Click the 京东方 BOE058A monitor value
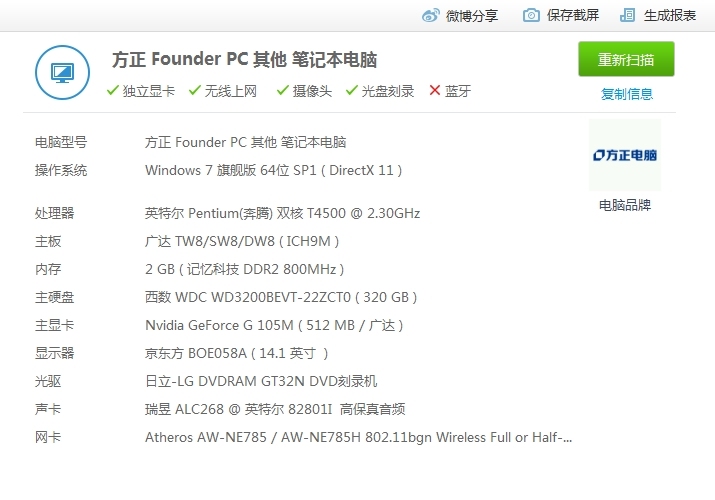The width and height of the screenshot is (715, 500). (237, 353)
